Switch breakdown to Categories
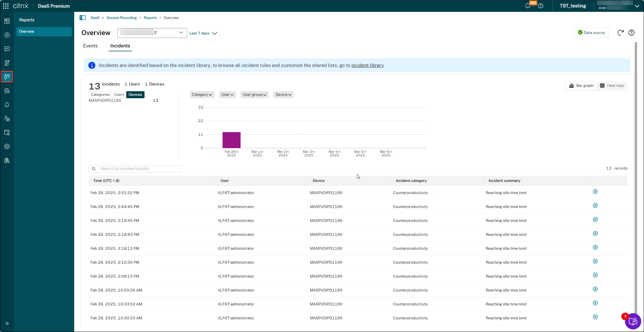 tap(100, 95)
